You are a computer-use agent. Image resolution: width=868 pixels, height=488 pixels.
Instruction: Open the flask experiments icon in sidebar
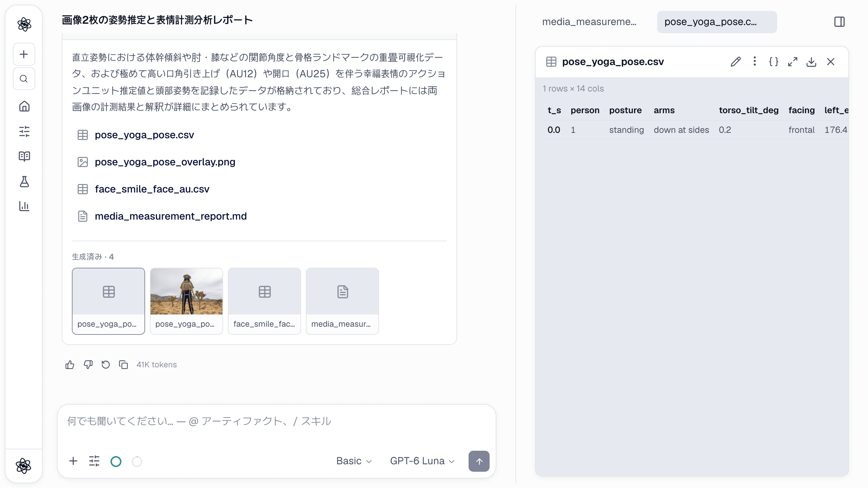click(x=24, y=181)
